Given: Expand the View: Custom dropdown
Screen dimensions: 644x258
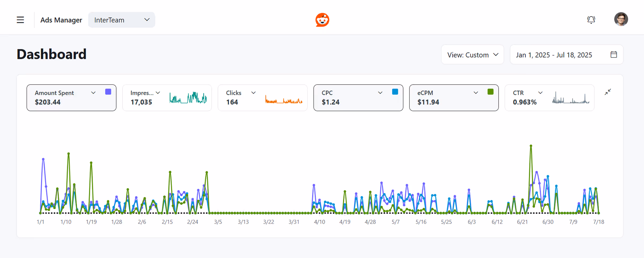Looking at the screenshot, I should (472, 55).
